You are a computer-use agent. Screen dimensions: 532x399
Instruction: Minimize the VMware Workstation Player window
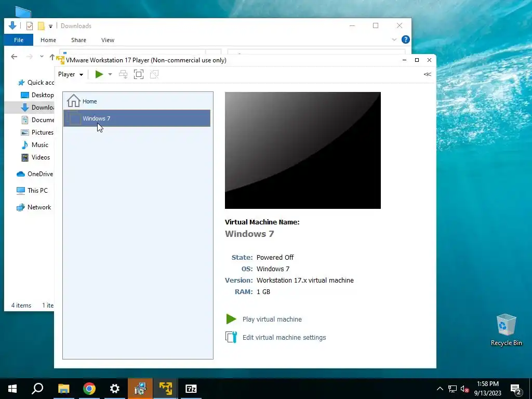coord(404,60)
